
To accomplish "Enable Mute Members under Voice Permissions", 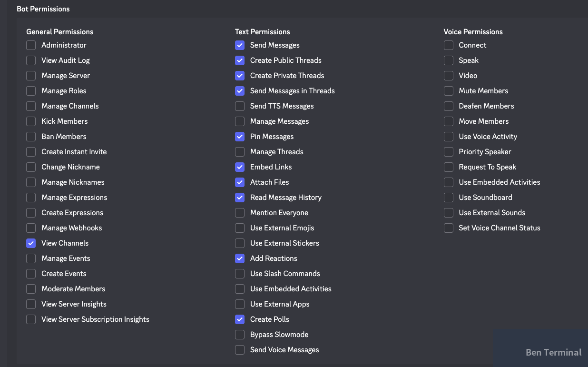I will pos(448,91).
